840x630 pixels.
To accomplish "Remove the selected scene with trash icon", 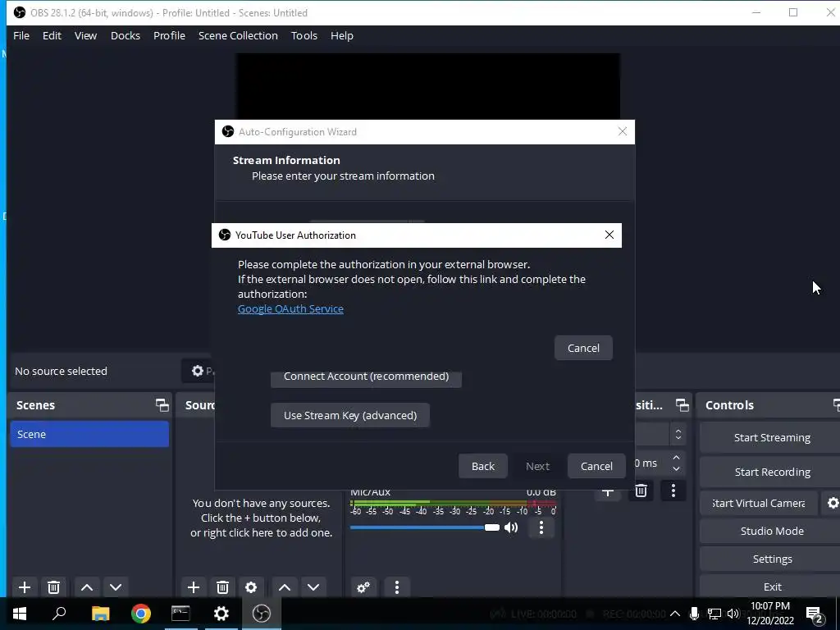I will coord(53,587).
